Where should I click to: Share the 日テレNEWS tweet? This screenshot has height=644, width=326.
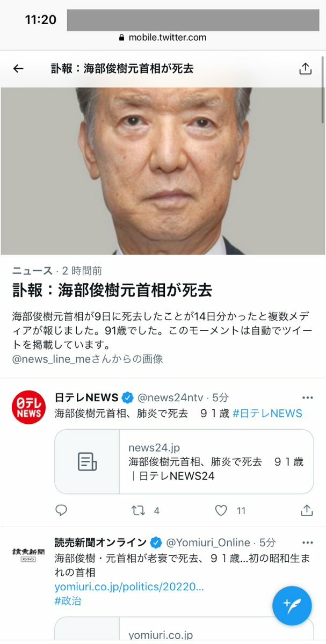(307, 510)
